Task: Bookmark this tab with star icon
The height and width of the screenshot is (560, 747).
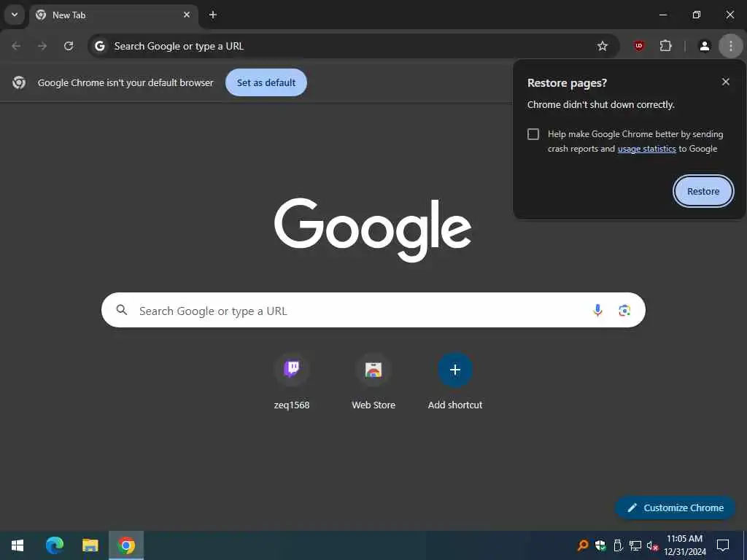Action: click(x=602, y=46)
